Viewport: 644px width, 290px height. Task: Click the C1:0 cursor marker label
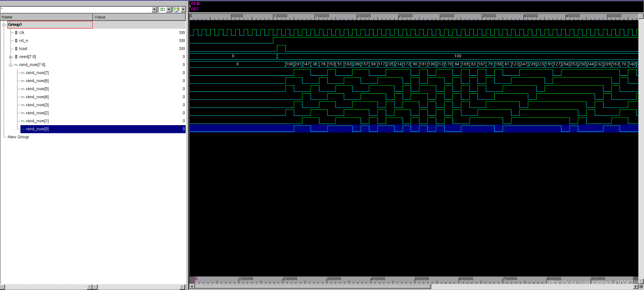[195, 4]
